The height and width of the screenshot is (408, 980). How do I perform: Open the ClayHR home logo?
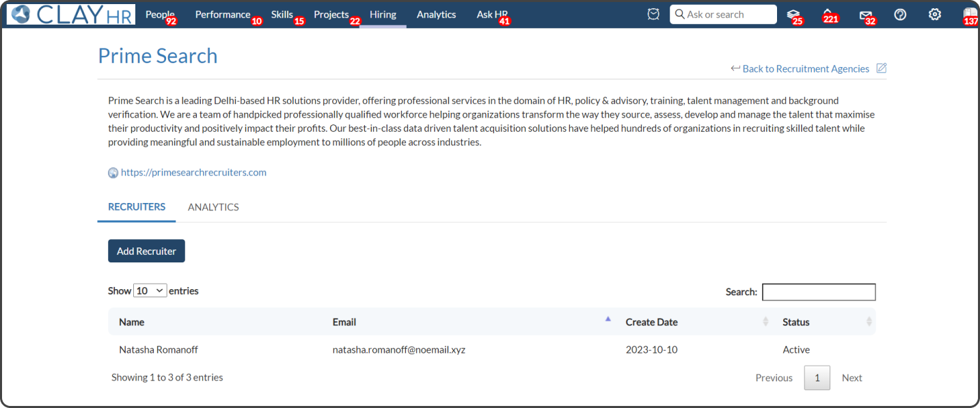coord(71,14)
